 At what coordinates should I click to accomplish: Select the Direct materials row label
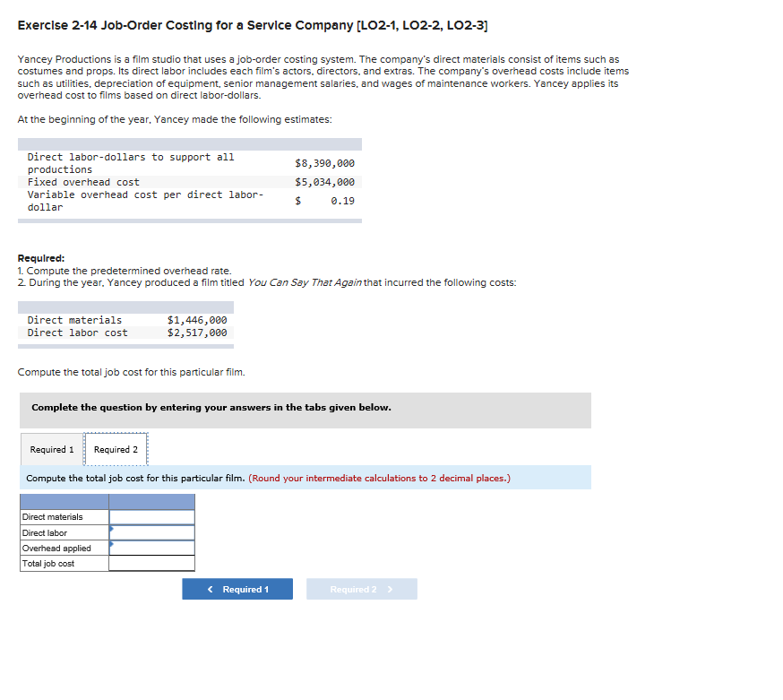click(x=49, y=517)
